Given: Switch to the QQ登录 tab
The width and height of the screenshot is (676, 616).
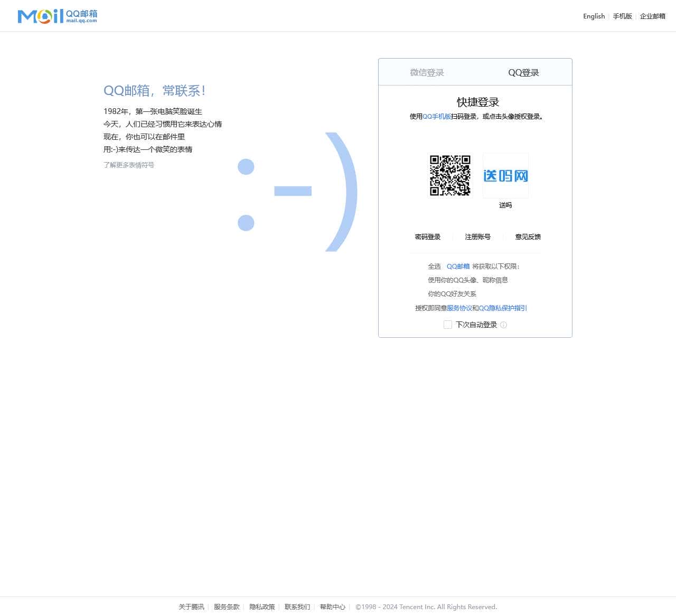Looking at the screenshot, I should [x=523, y=72].
